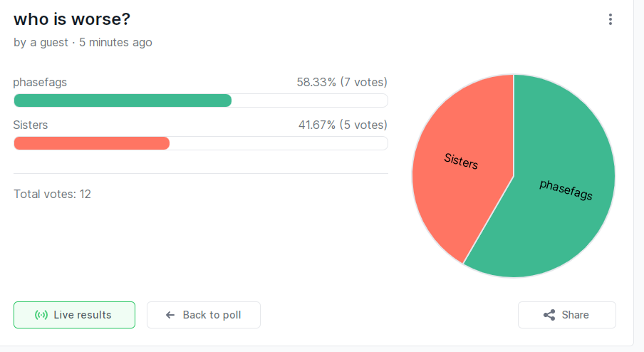Click the 41.67% (5 votes) text
This screenshot has width=644, height=352.
(x=343, y=125)
